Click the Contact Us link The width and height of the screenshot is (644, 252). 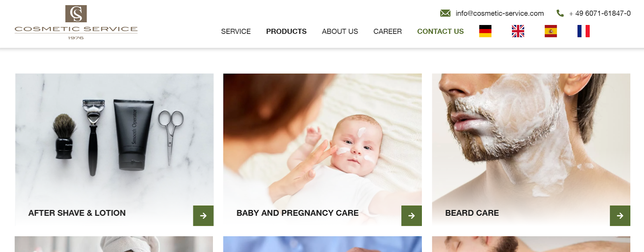click(x=440, y=31)
